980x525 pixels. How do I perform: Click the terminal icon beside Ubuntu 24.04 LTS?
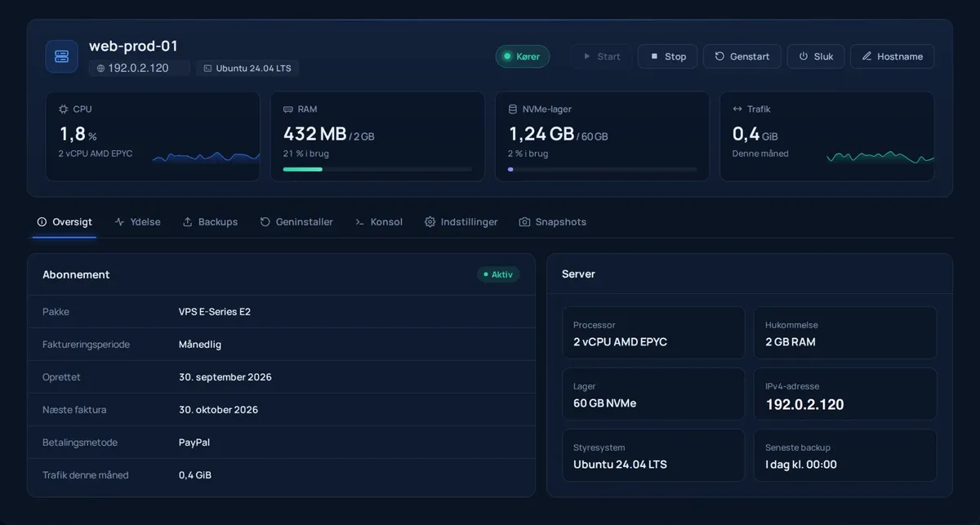pos(207,69)
